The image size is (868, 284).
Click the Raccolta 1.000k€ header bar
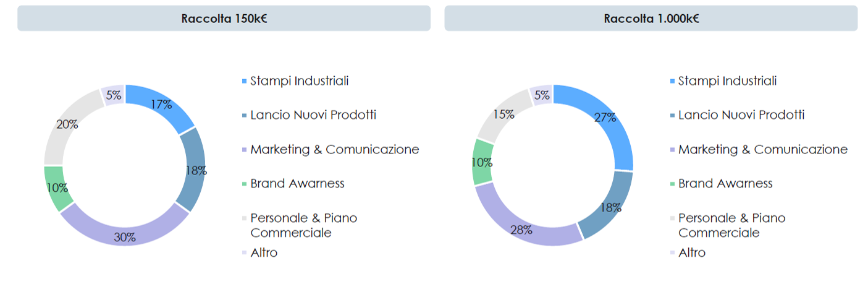pos(651,18)
